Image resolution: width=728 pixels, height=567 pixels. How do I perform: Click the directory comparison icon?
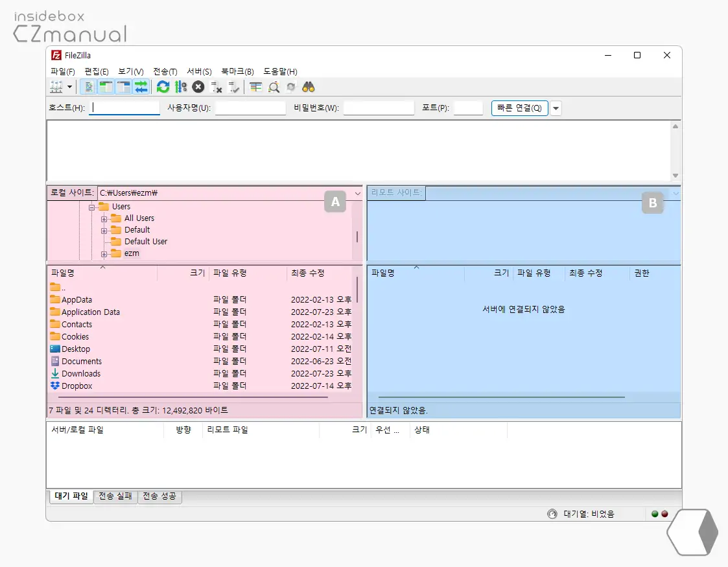click(x=274, y=87)
